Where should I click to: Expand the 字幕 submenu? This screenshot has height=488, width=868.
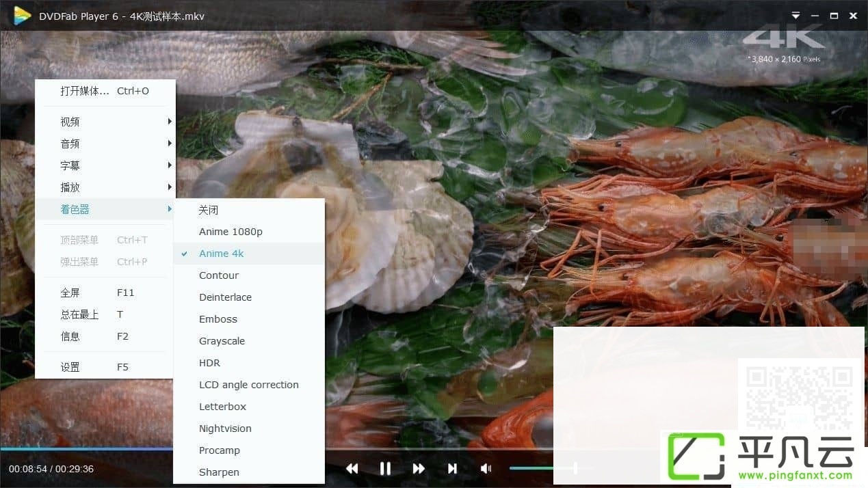pyautogui.click(x=105, y=165)
